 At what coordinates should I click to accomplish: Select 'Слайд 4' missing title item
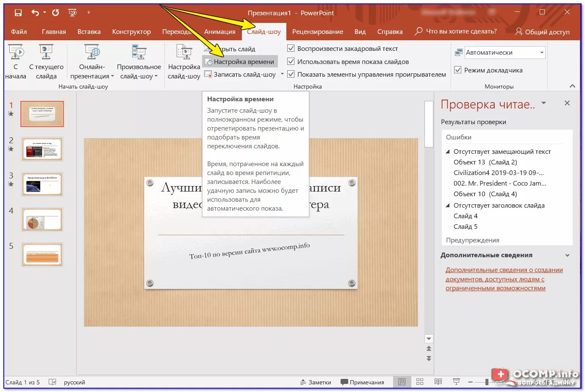[466, 216]
